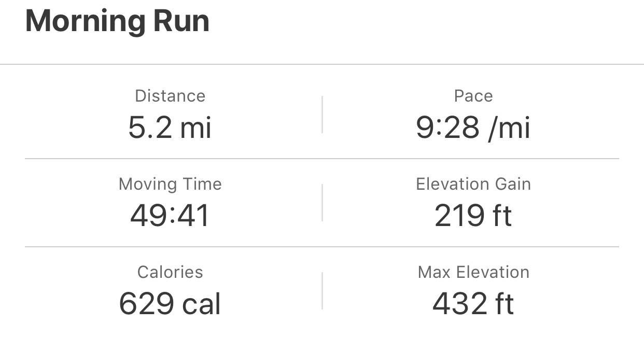Click the 5.2 mi distance value

(170, 127)
